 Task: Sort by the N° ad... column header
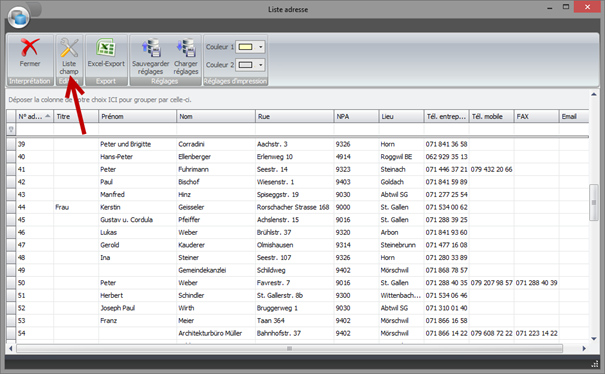(34, 116)
